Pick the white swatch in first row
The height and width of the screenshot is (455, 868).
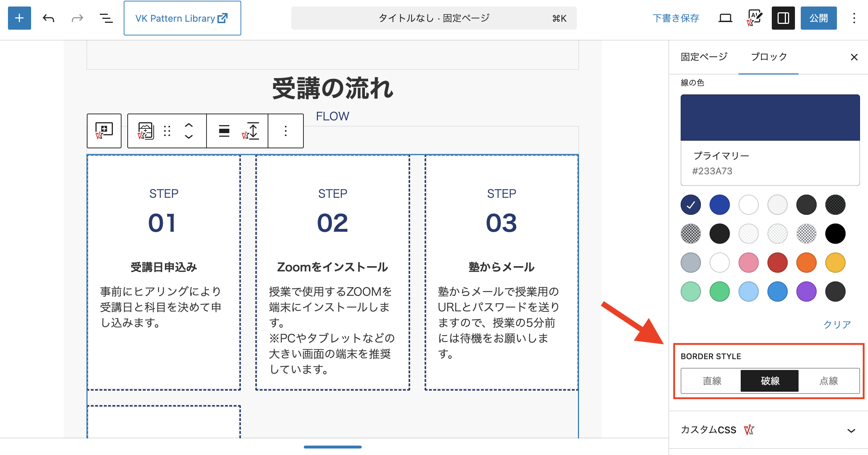(x=749, y=205)
